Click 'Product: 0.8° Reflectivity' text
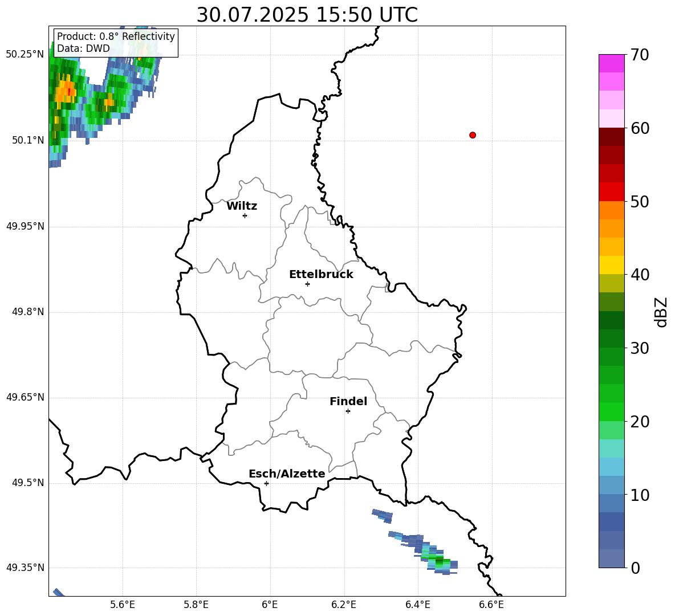675x616 pixels. coord(116,36)
